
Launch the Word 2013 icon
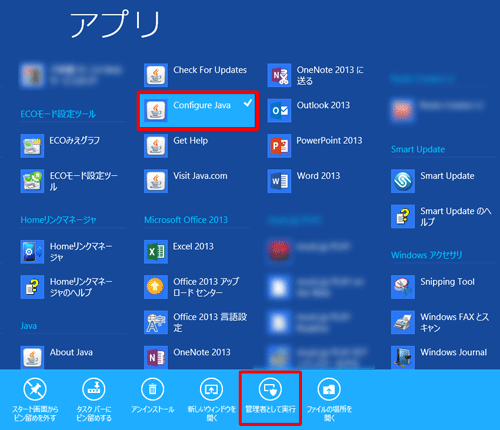click(x=279, y=181)
